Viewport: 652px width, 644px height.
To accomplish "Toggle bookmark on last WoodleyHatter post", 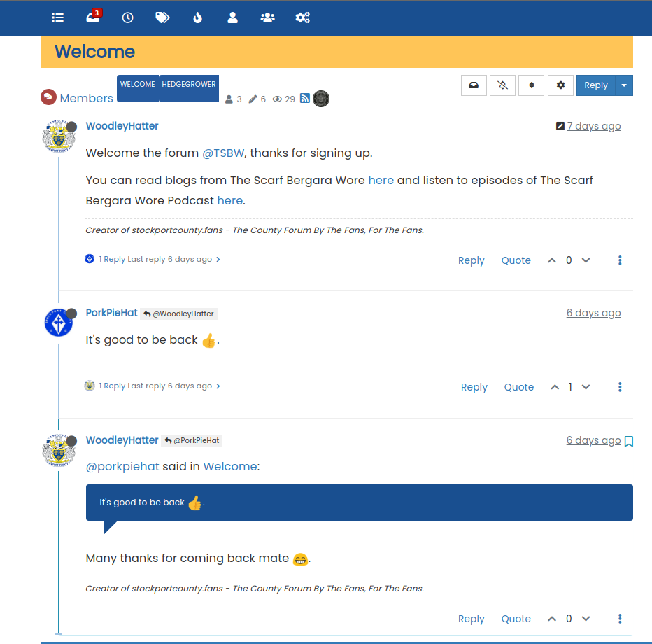I will click(628, 442).
